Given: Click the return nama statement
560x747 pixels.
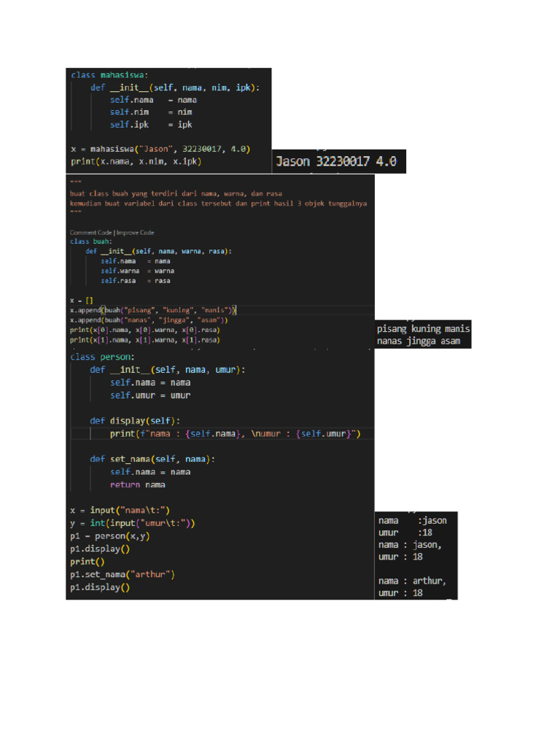Looking at the screenshot, I should [137, 484].
